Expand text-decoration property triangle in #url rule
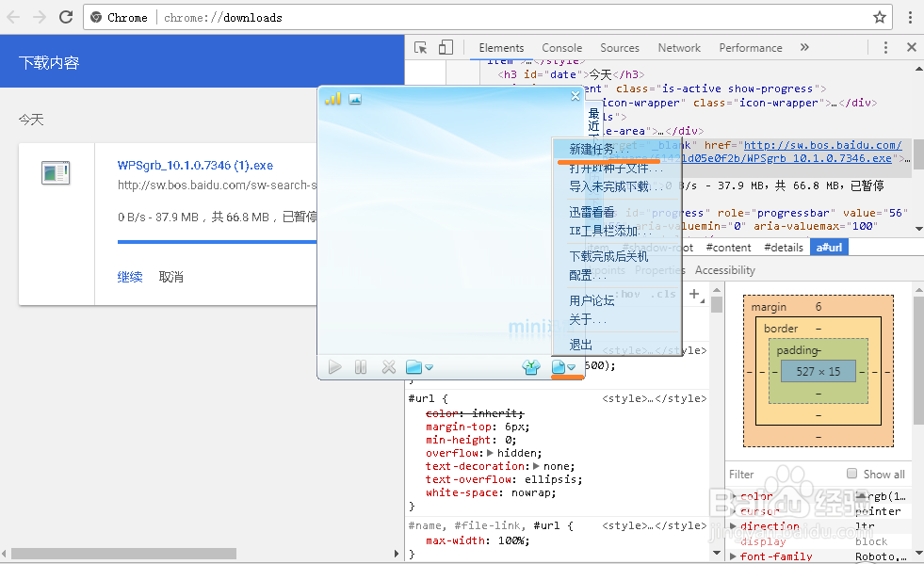The height and width of the screenshot is (564, 924). click(x=536, y=466)
